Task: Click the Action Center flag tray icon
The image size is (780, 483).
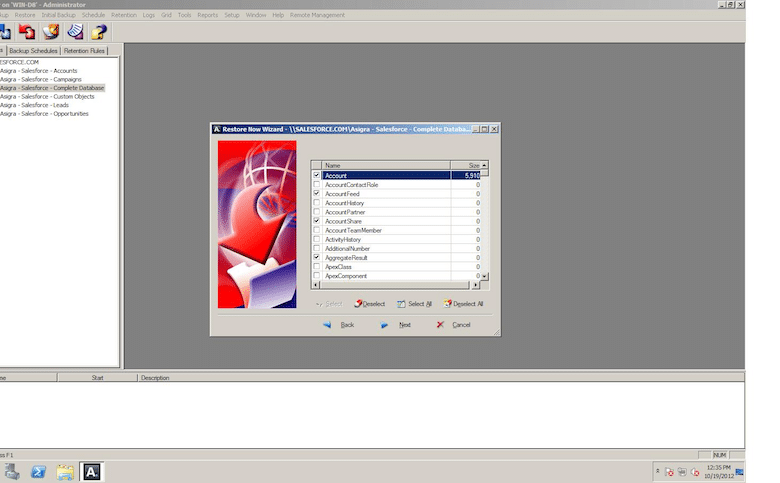Action: click(669, 472)
